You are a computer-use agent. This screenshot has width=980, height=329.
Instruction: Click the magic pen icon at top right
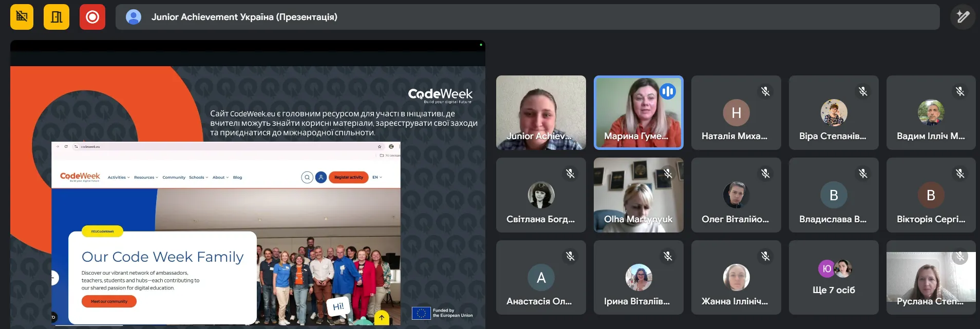tap(963, 17)
